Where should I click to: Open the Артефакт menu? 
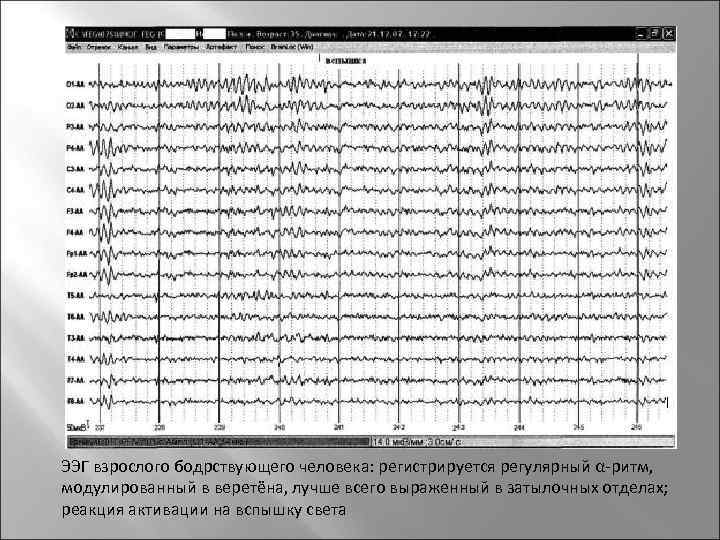[x=221, y=47]
